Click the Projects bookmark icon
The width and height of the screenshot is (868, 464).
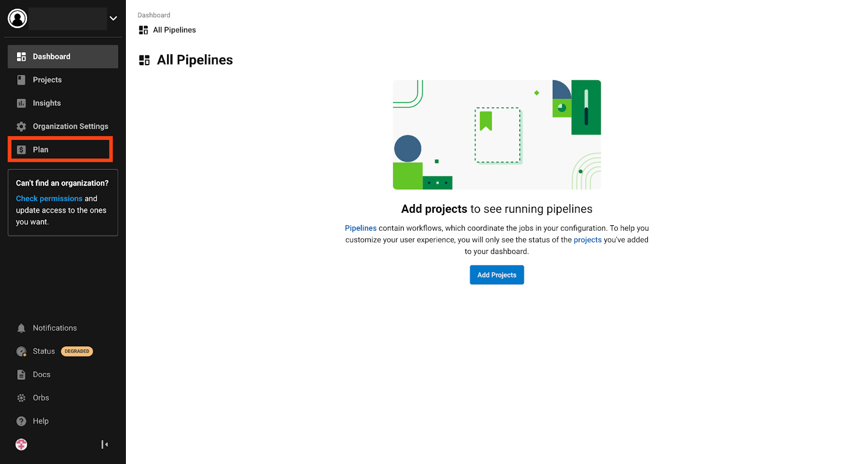pyautogui.click(x=21, y=80)
